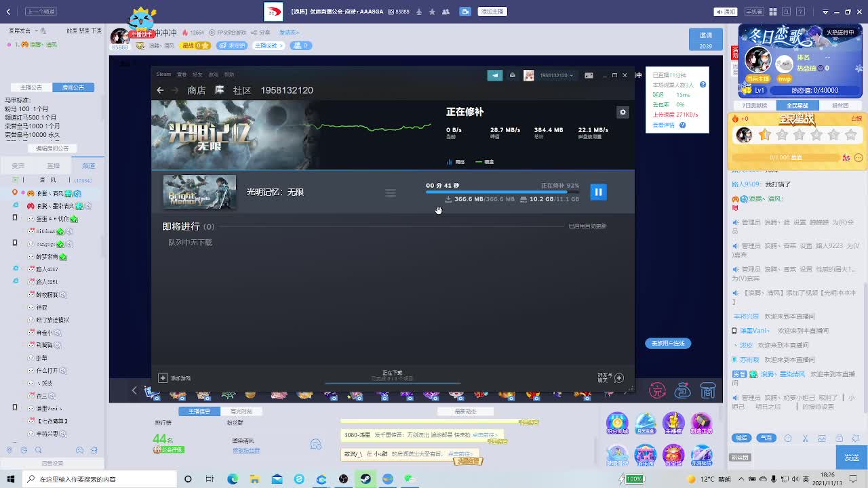868x488 pixels.
Task: Click the 邀请 2039 button
Action: (706, 40)
